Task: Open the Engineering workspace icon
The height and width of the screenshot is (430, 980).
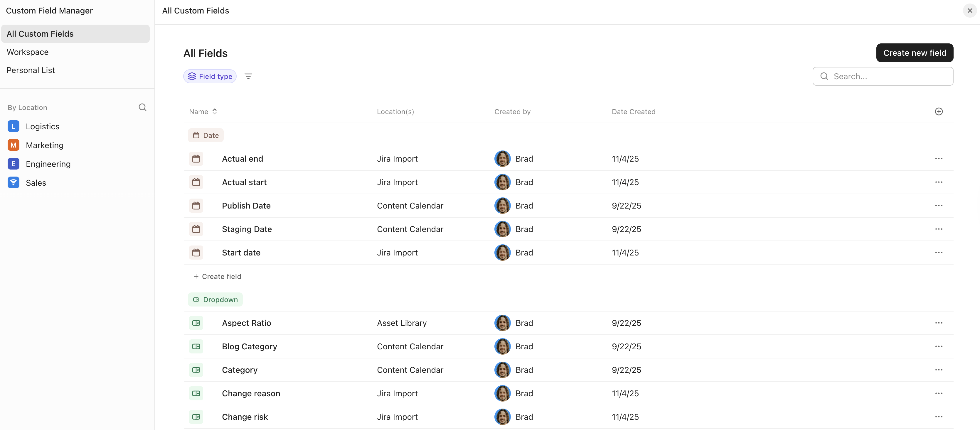Action: tap(13, 163)
